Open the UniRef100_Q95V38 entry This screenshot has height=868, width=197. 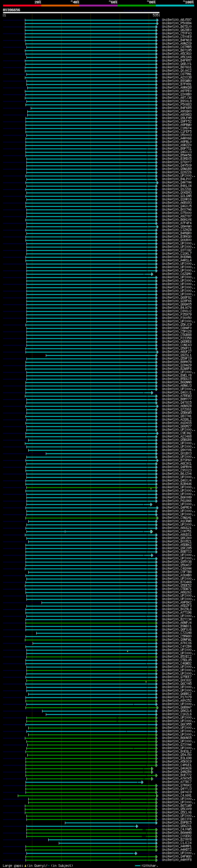[x=176, y=562]
